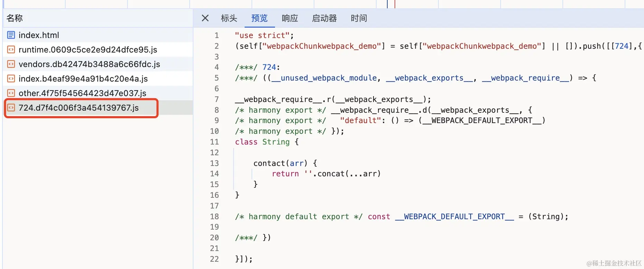This screenshot has height=269, width=644.
Task: Click the 724: module id on line 4
Action: pyautogui.click(x=271, y=67)
